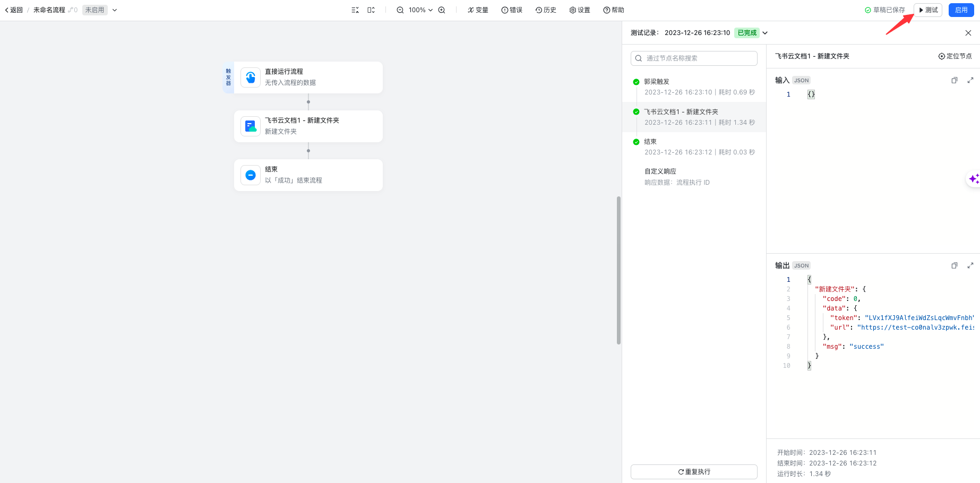Image resolution: width=980 pixels, height=483 pixels.
Task: Collapse output JSON at line 1 bracket
Action: pyautogui.click(x=809, y=280)
